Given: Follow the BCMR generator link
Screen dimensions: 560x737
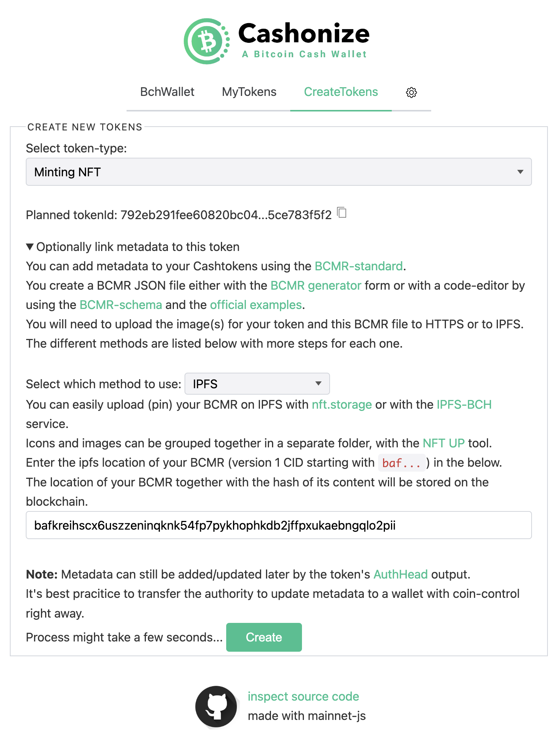Looking at the screenshot, I should [316, 285].
